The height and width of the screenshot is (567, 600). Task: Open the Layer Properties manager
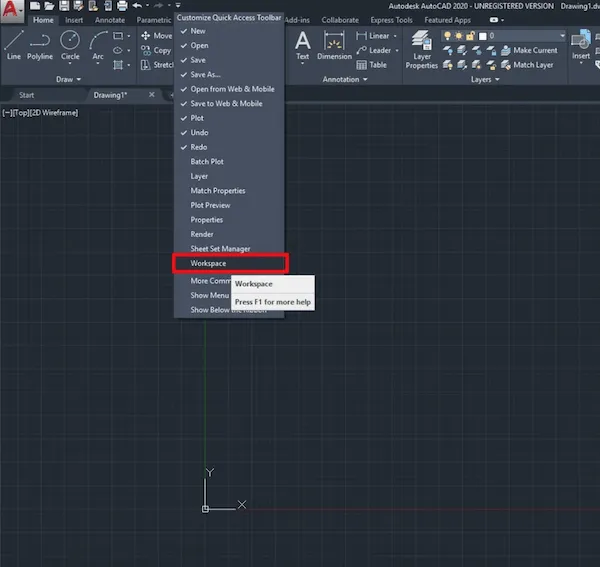[421, 47]
